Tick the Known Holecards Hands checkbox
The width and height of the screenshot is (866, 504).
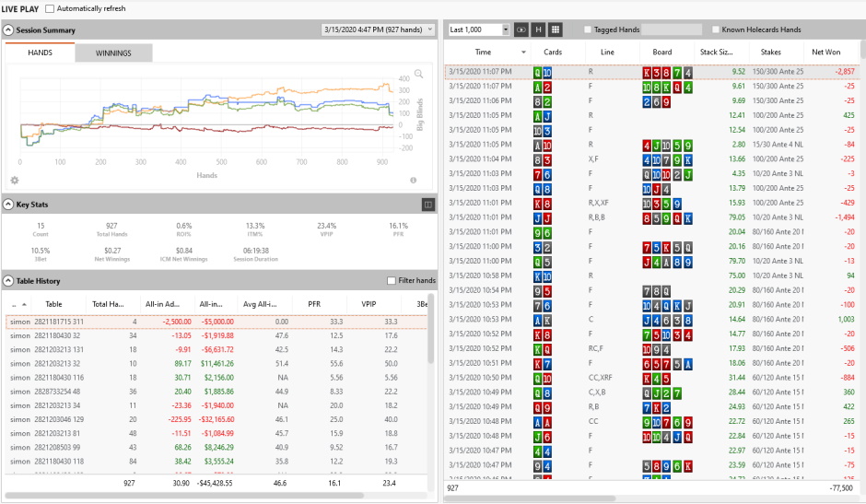[716, 29]
